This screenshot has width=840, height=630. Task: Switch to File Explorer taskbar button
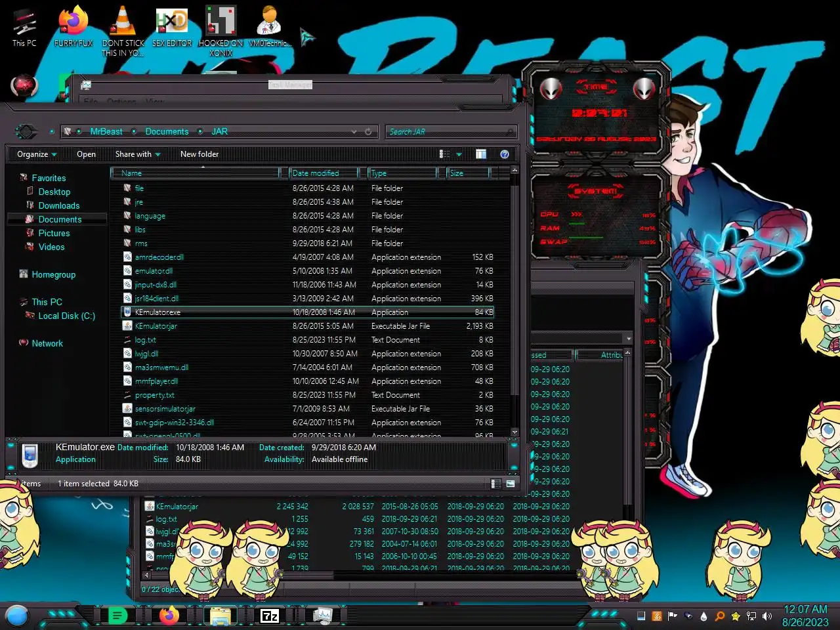[220, 616]
